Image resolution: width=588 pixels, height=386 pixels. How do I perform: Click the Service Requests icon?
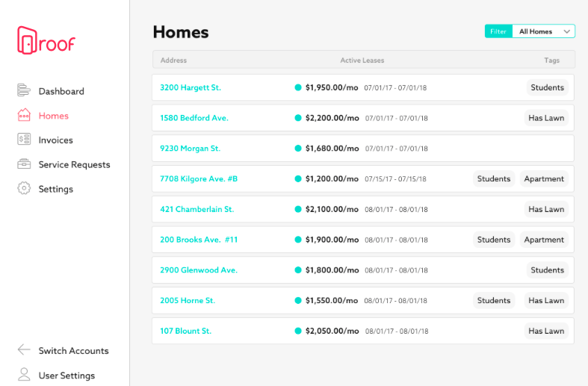click(24, 164)
